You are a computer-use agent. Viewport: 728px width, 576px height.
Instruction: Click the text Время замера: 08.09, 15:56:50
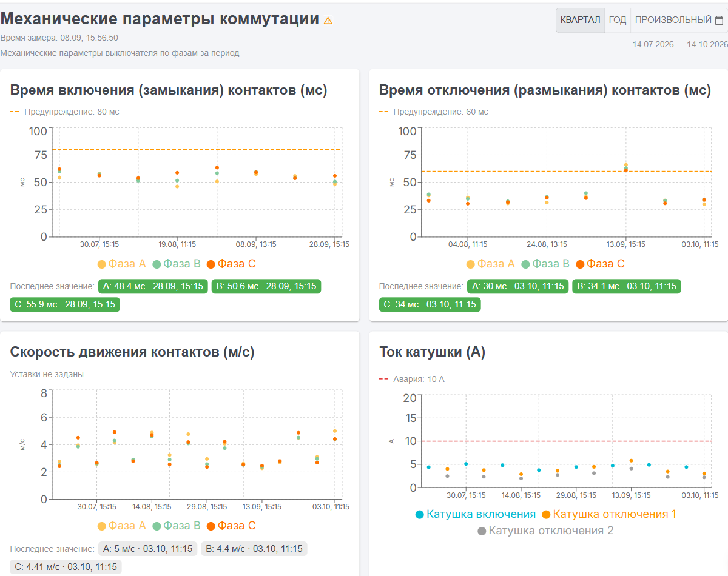tap(59, 38)
